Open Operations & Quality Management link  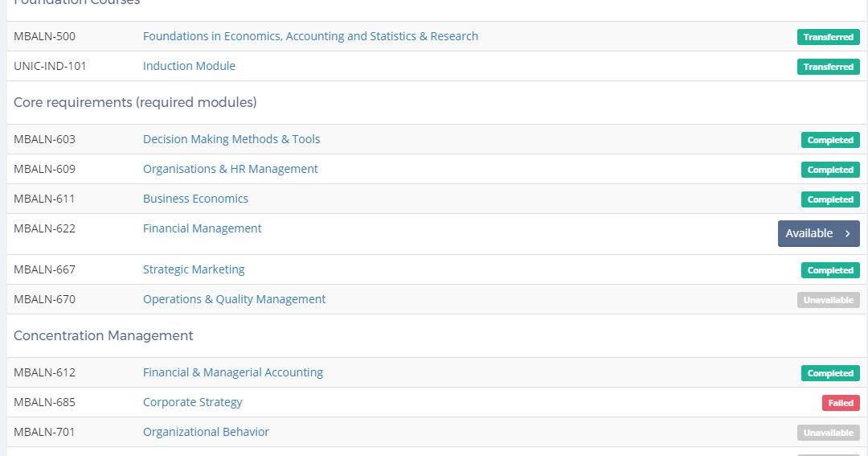[x=234, y=299]
